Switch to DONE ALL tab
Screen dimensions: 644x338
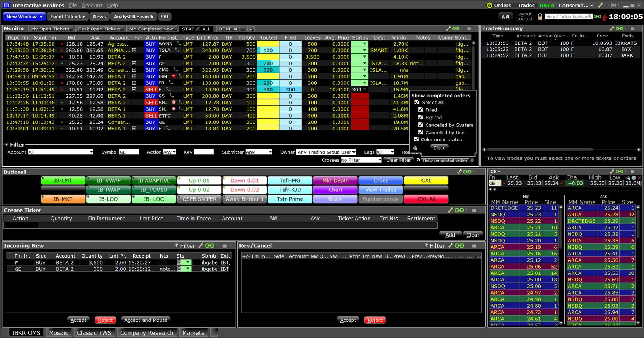pyautogui.click(x=230, y=29)
